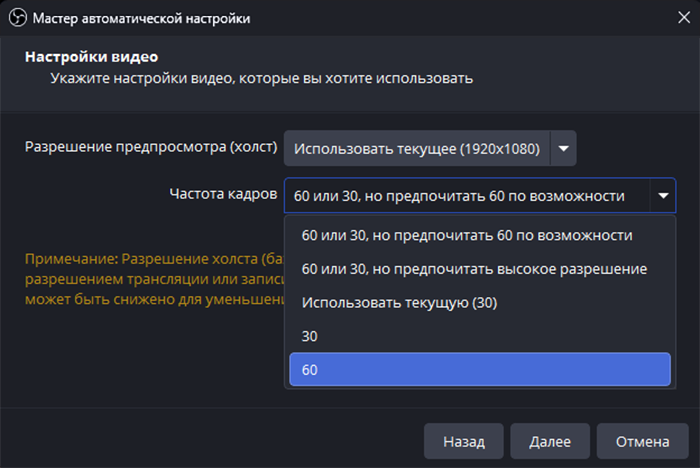Select the highlighted 60 option
Screen dimensions: 700x468
[479, 370]
